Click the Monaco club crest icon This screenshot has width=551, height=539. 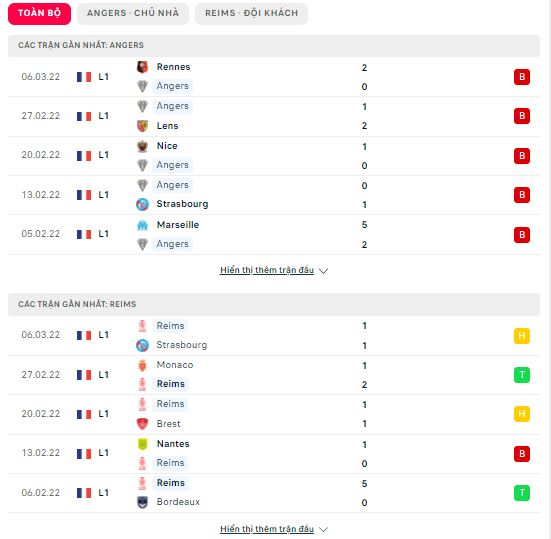click(142, 365)
